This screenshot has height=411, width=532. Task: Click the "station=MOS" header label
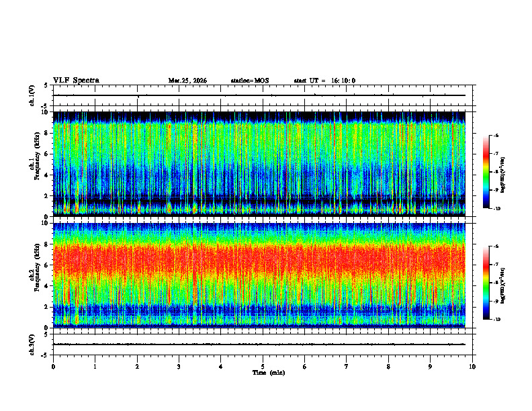pyautogui.click(x=250, y=81)
